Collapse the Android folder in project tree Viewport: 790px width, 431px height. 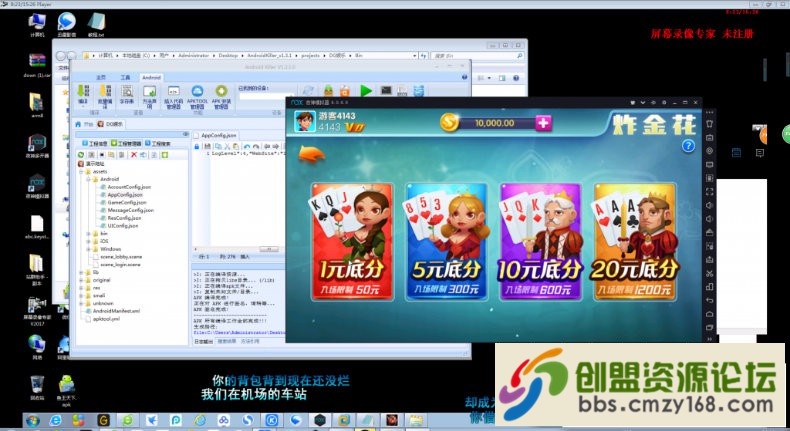coord(89,179)
